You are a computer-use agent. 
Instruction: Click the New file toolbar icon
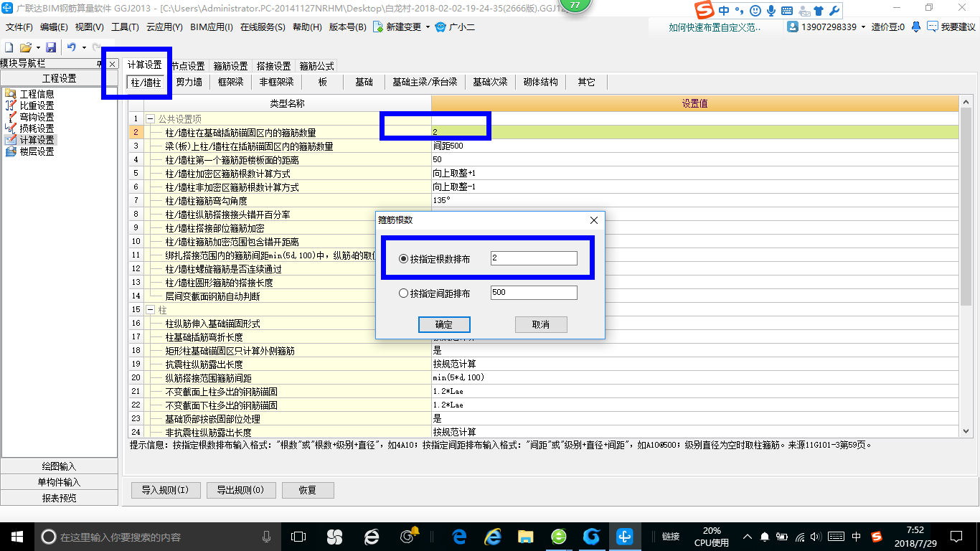tap(9, 47)
